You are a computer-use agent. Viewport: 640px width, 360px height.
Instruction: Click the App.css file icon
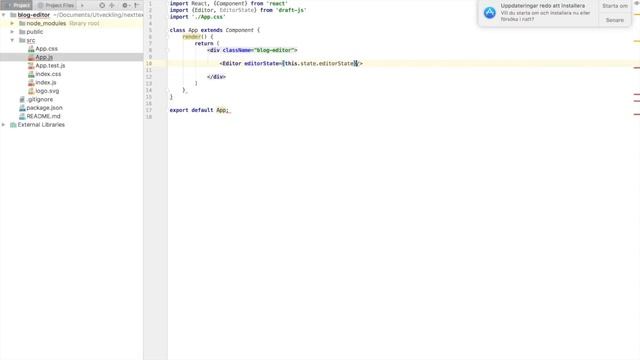pyautogui.click(x=31, y=49)
